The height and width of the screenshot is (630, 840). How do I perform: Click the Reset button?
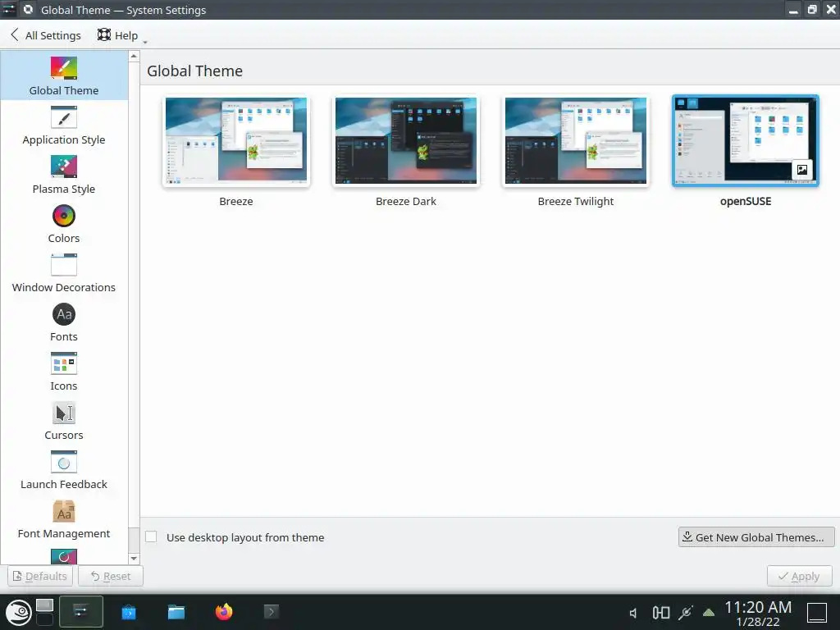(111, 576)
